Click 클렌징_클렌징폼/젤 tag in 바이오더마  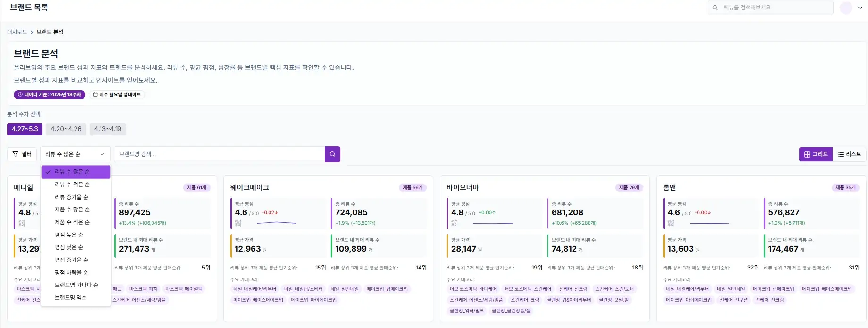click(511, 311)
